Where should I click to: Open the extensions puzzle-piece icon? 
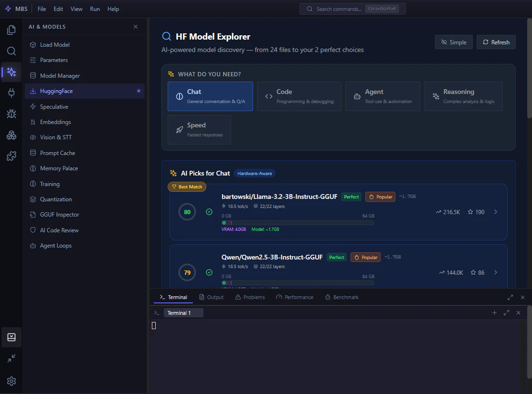pyautogui.click(x=11, y=156)
